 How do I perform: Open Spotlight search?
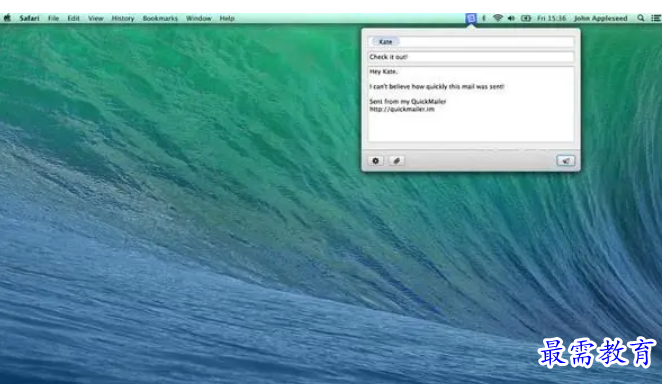coord(640,18)
